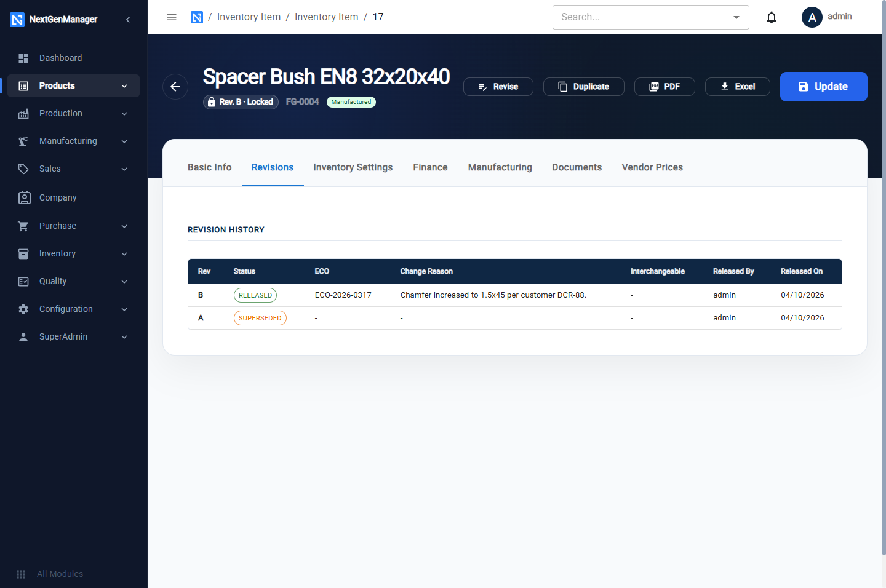Switch to the Finance tab
Screen dimensions: 886x588
tap(430, 167)
